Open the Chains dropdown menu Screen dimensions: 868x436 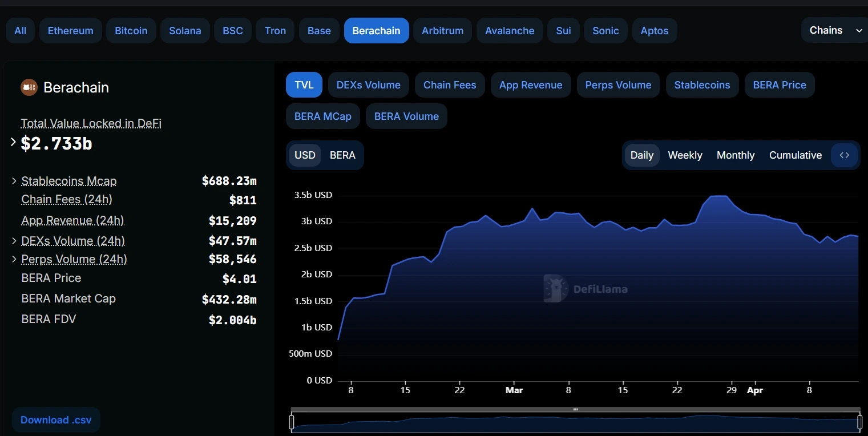pyautogui.click(x=834, y=31)
